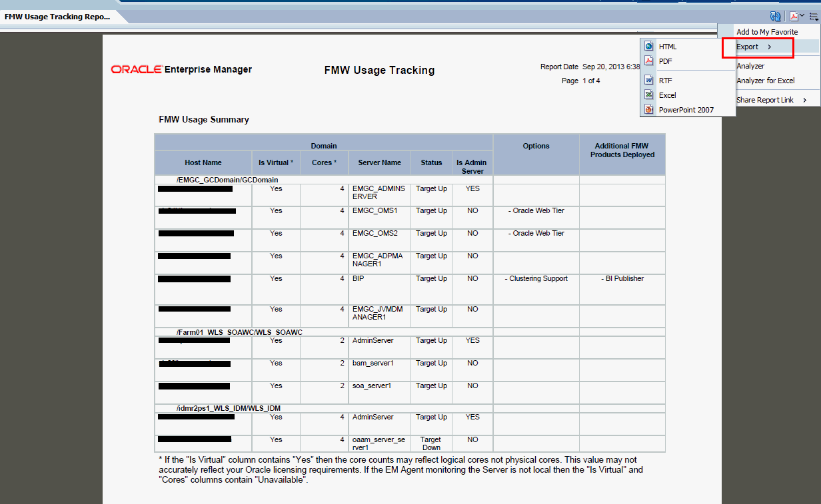Screen dimensions: 821x504
Task: Export the report as Excel
Action: (668, 95)
